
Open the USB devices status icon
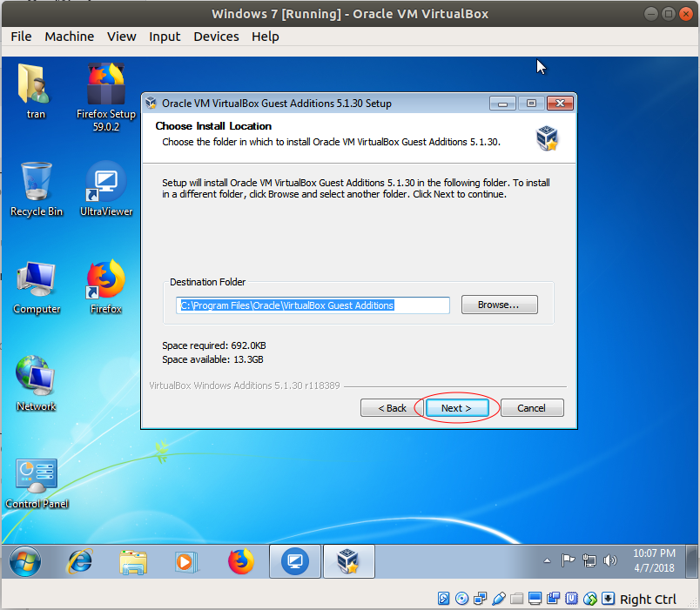point(499,599)
